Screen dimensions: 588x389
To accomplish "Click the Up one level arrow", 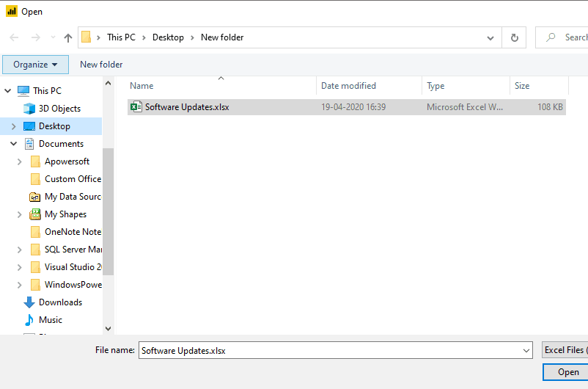I will click(68, 37).
